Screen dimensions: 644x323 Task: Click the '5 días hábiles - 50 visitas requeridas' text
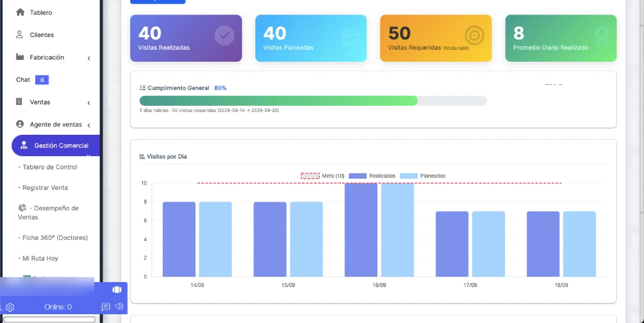209,111
